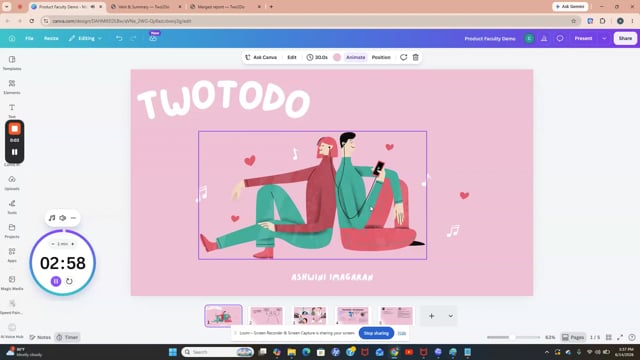
Task: Click the Stop sharing button
Action: point(376,333)
